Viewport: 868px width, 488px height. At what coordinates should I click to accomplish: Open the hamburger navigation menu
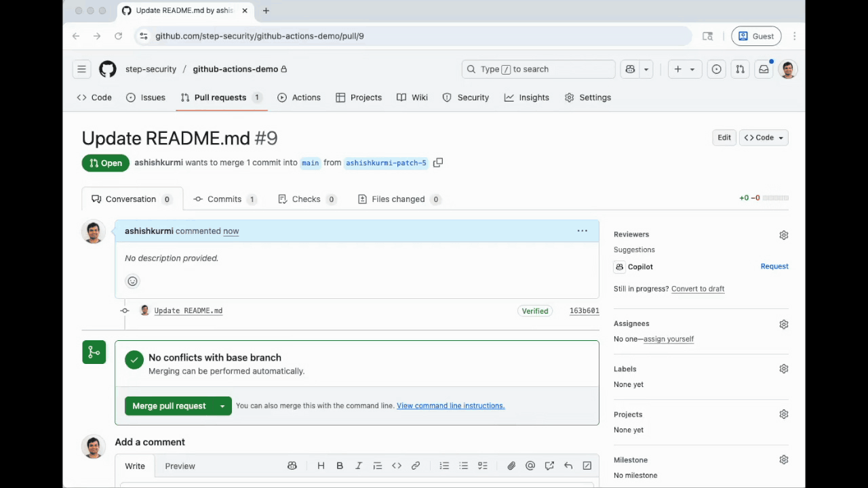coord(81,69)
